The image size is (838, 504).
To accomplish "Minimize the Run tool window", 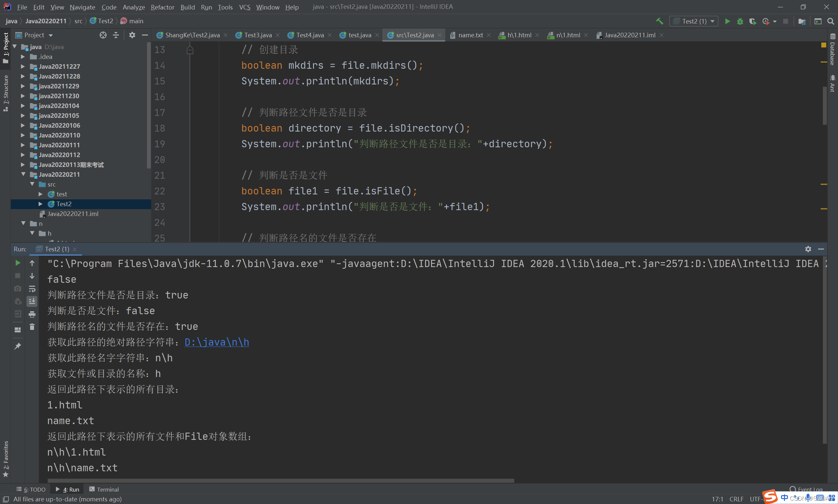I will click(x=821, y=249).
